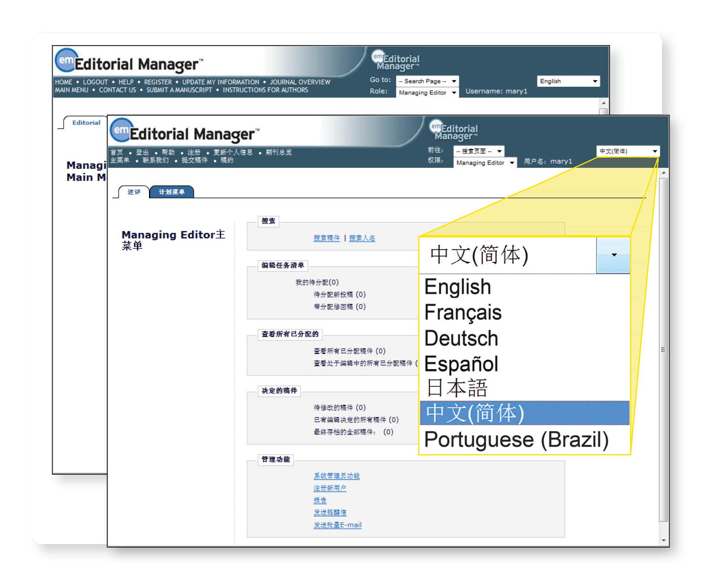Expand the 搜索页面 go-to dropdown

coord(479,151)
